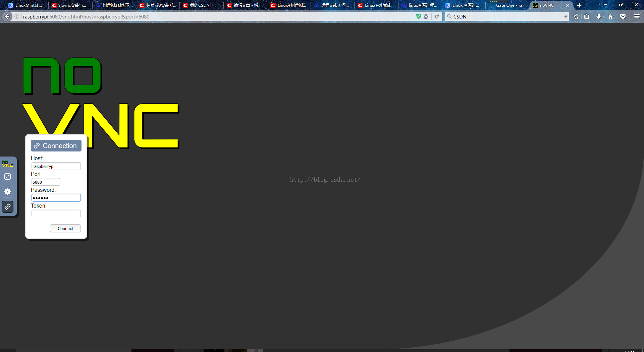The image size is (644, 352).
Task: Open the browser hamburger menu
Action: (x=637, y=16)
